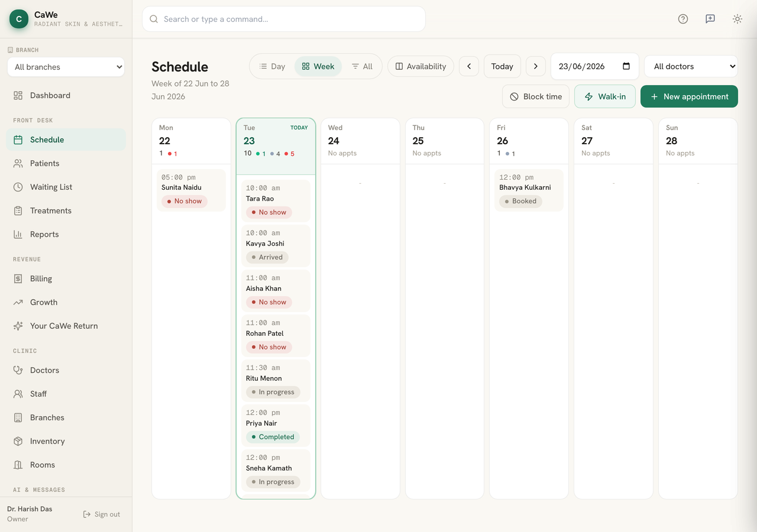
Task: Open the feedback message icon
Action: 710,19
